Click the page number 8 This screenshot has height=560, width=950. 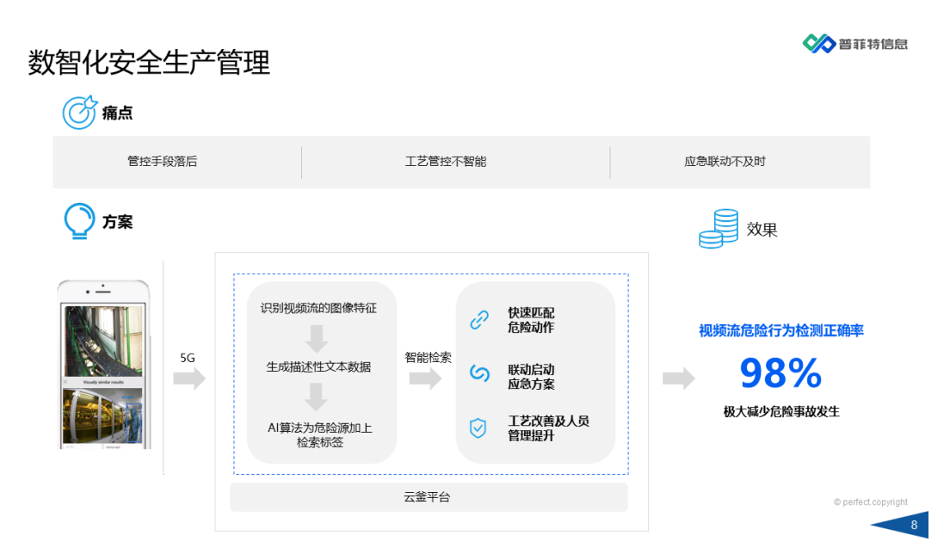[x=914, y=524]
